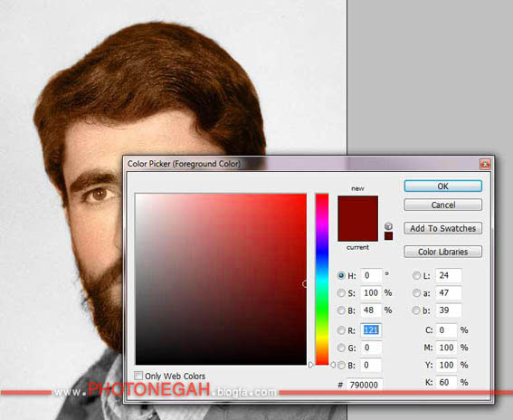Confirm the color with the OK button
This screenshot has height=420, width=513.
click(x=443, y=186)
